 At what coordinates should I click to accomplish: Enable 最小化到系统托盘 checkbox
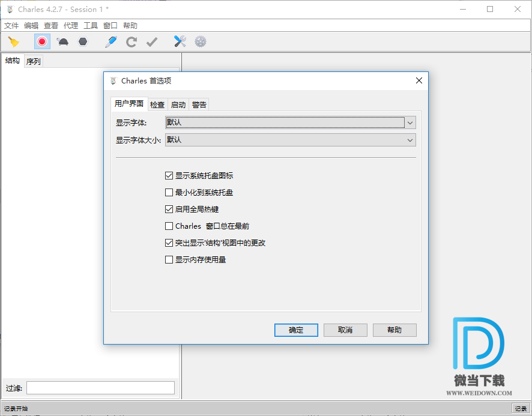(169, 192)
